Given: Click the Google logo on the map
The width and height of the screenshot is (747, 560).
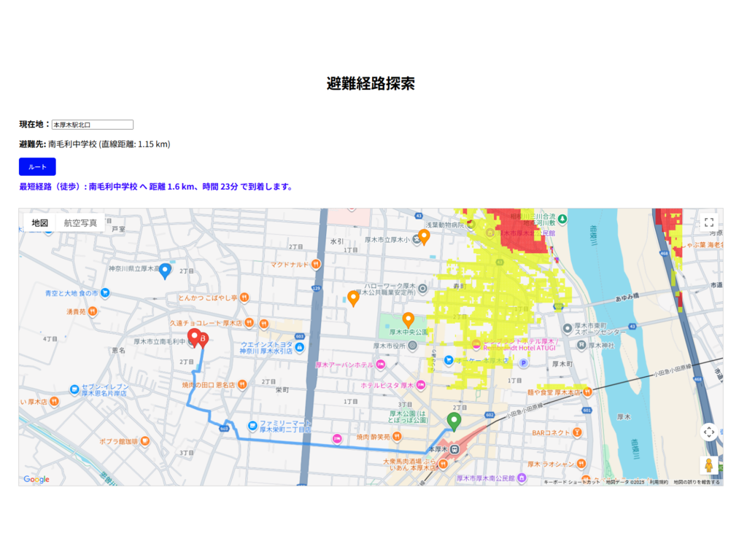Looking at the screenshot, I should (x=36, y=479).
